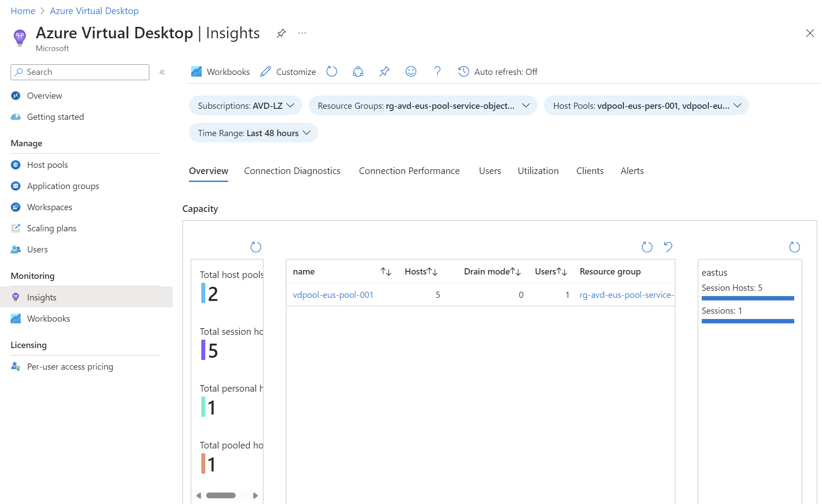The width and height of the screenshot is (822, 504).
Task: Switch to the Clients tab
Action: click(x=590, y=171)
